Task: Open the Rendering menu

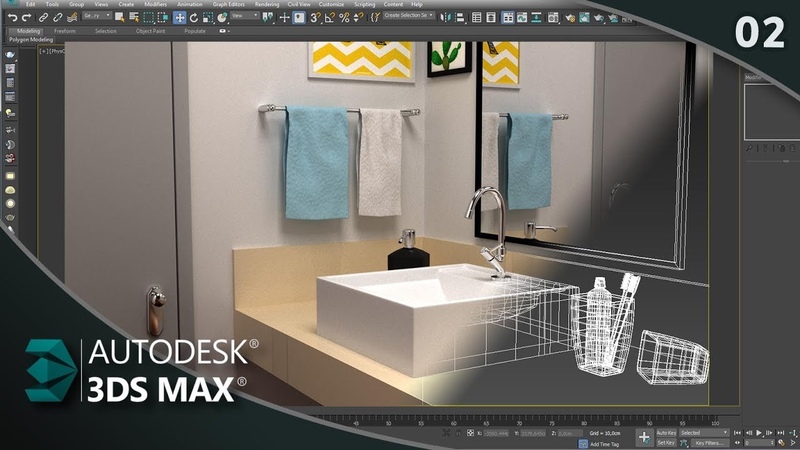Action: (267, 4)
